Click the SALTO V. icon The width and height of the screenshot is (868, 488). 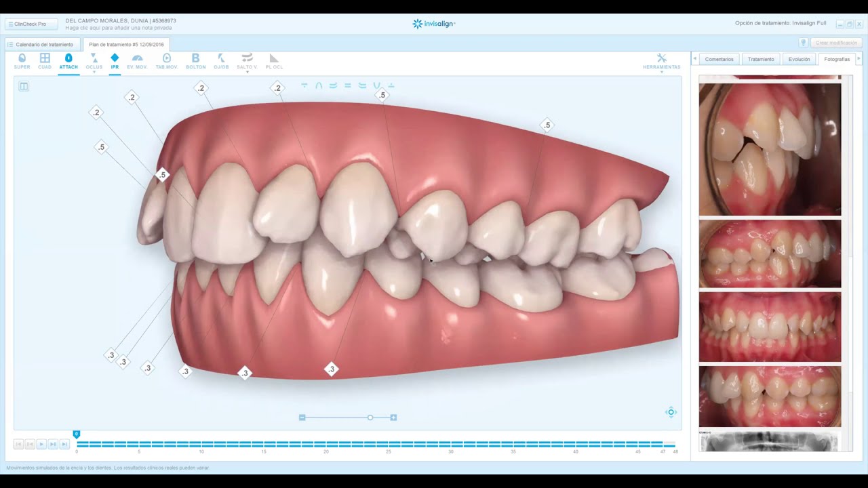[247, 58]
